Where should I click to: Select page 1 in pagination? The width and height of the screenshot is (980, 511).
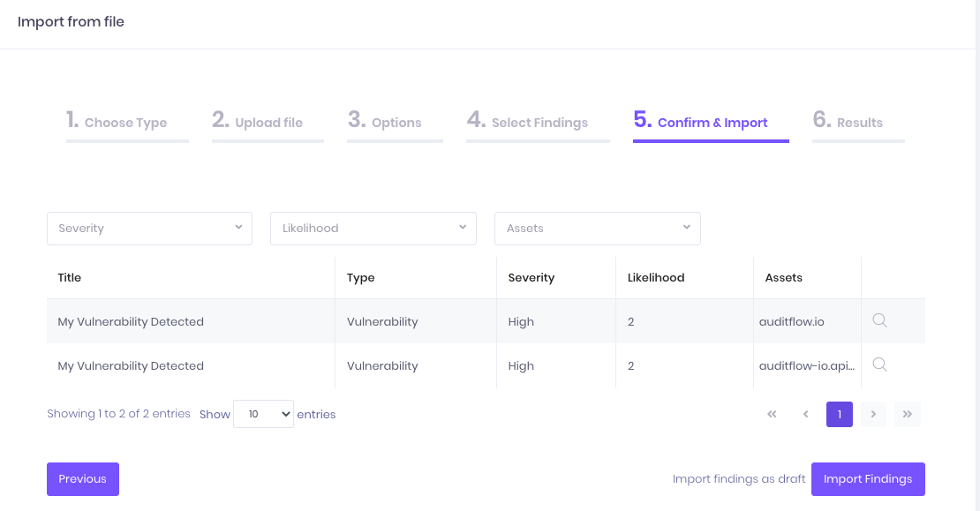click(840, 414)
